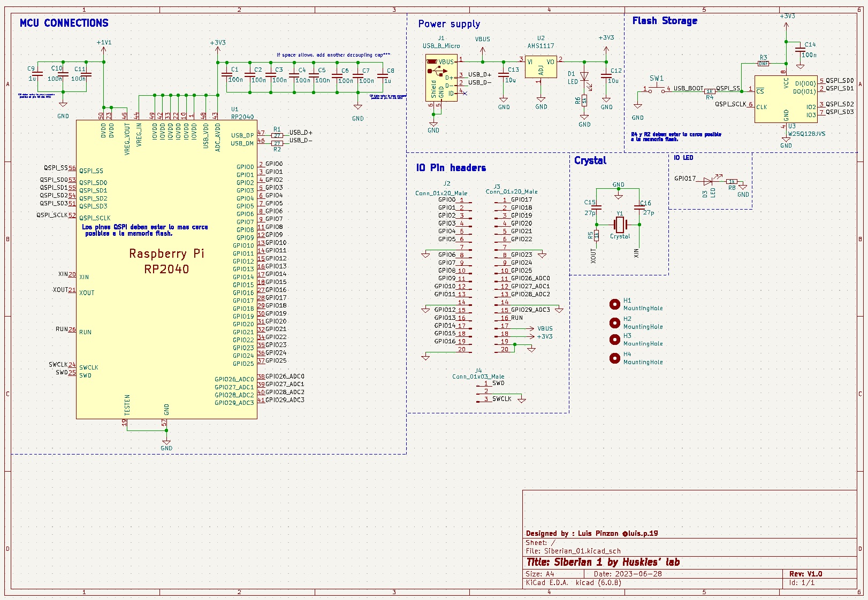The width and height of the screenshot is (868, 600).
Task: Click the 'RUN' label on J3 pin 16
Action: coord(517,318)
